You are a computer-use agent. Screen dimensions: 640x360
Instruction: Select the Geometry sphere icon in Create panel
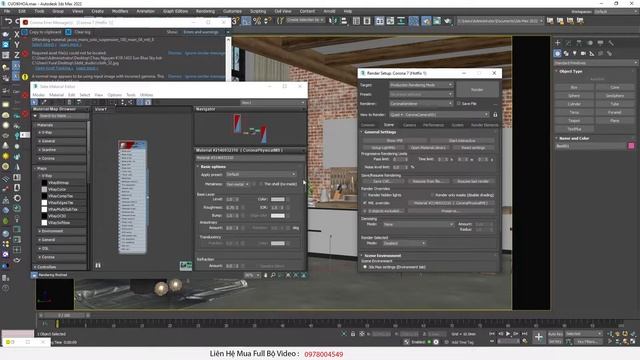[557, 53]
